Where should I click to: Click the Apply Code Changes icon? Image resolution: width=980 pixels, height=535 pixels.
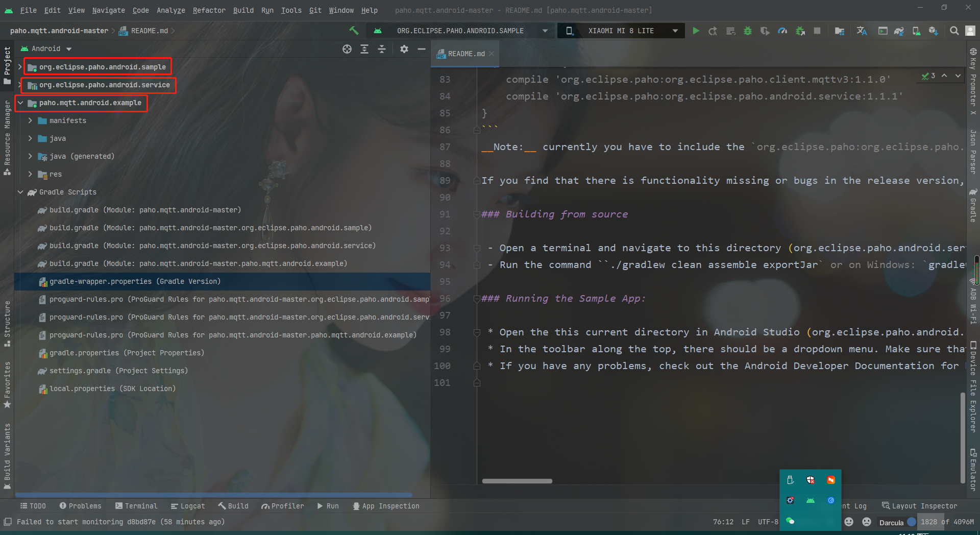[x=730, y=31]
